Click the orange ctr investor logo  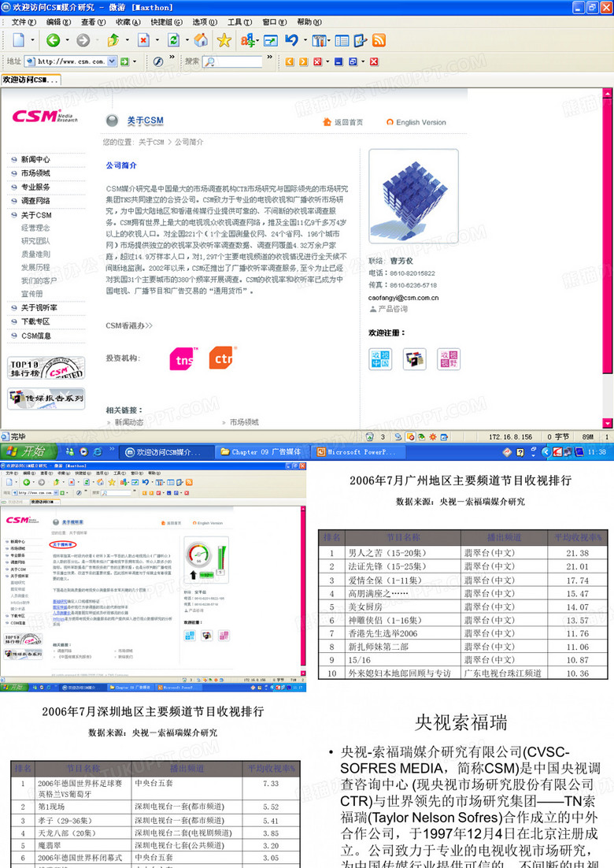223,358
